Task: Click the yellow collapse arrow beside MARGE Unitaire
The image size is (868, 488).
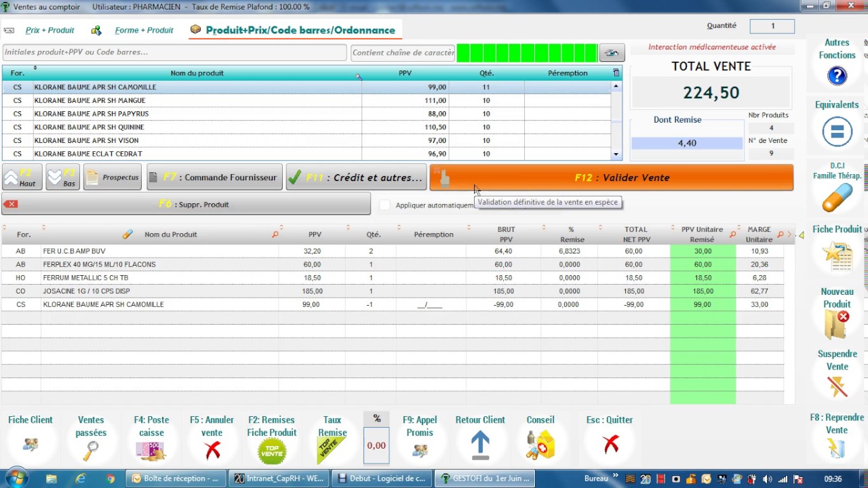Action: 801,235
